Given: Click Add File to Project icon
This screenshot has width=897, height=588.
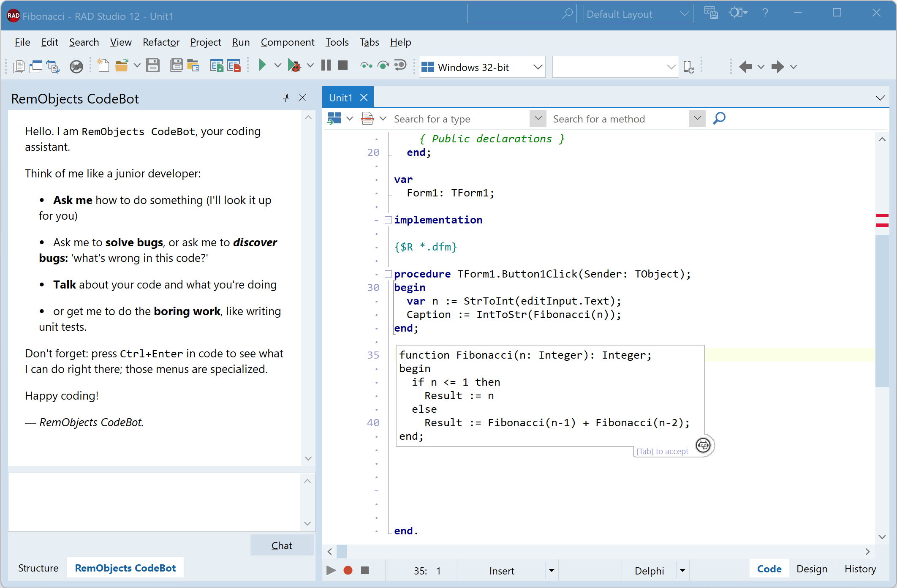Looking at the screenshot, I should (x=217, y=66).
